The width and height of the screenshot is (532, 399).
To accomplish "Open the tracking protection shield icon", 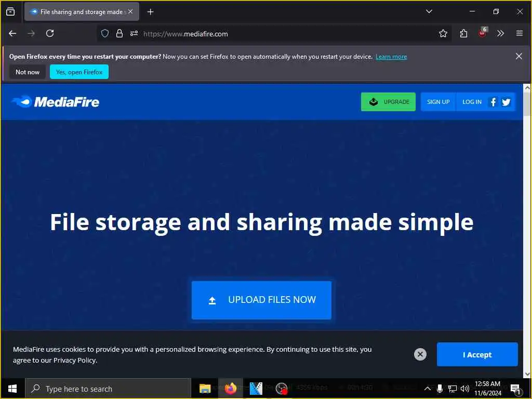I will (105, 33).
